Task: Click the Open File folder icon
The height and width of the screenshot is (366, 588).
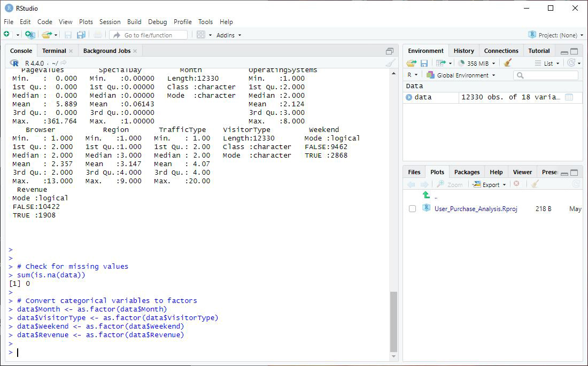Action: coord(47,35)
